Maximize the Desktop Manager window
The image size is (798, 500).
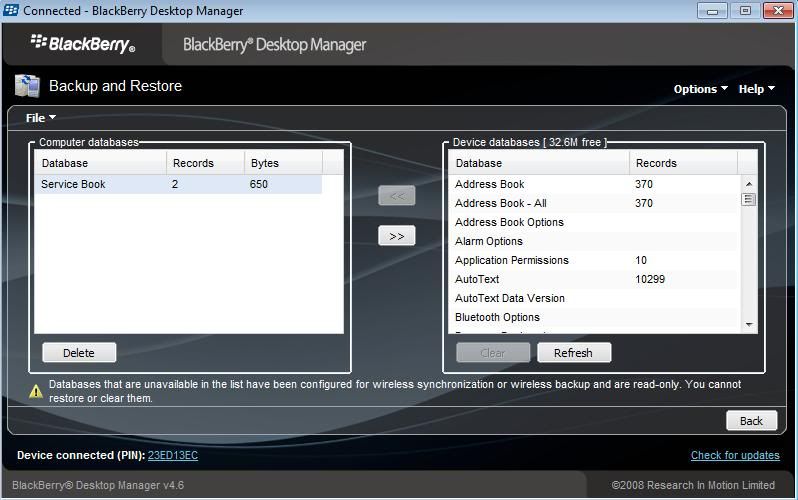tap(745, 11)
